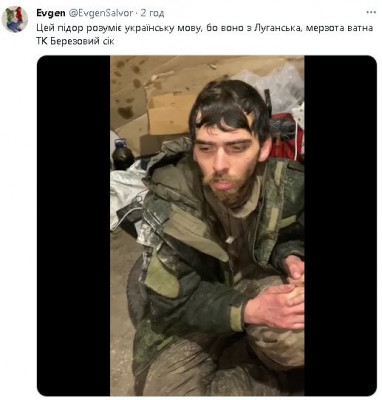Viewport: 382px width, 400px height.
Task: Open the @EvgenSalvor handle link
Action: pos(101,13)
